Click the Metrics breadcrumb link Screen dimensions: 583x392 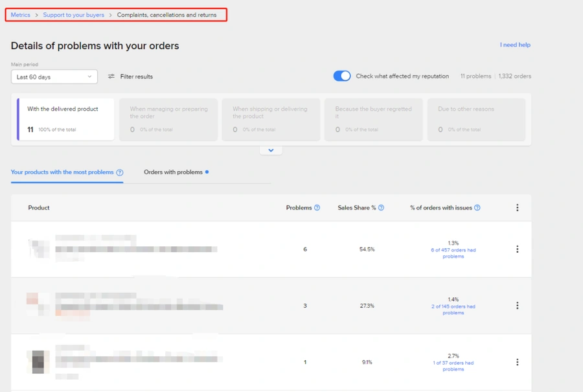point(21,15)
